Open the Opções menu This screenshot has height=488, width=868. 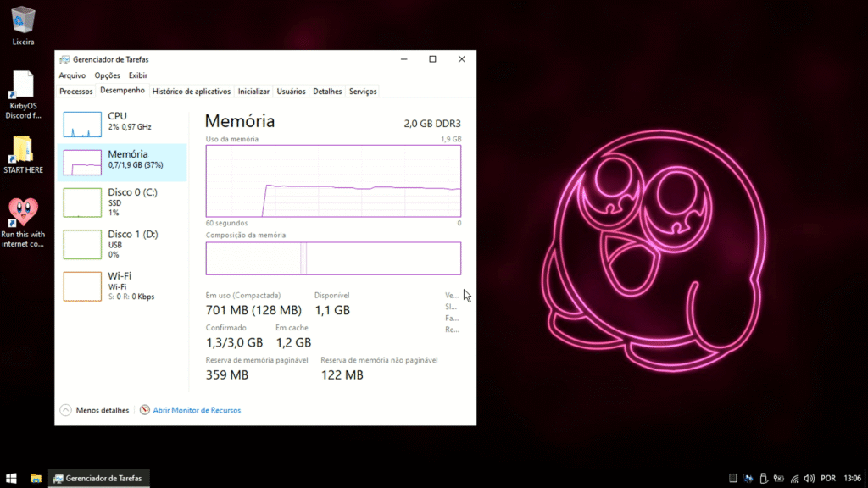point(107,75)
